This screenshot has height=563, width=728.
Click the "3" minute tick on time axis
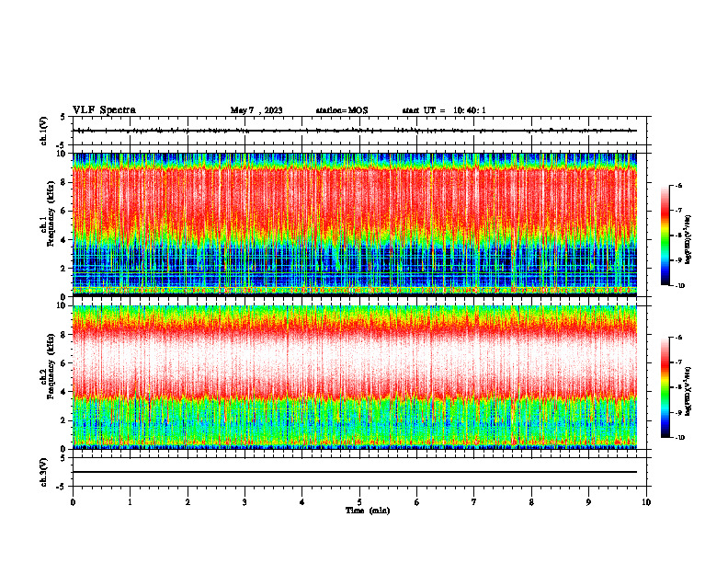[x=245, y=502]
